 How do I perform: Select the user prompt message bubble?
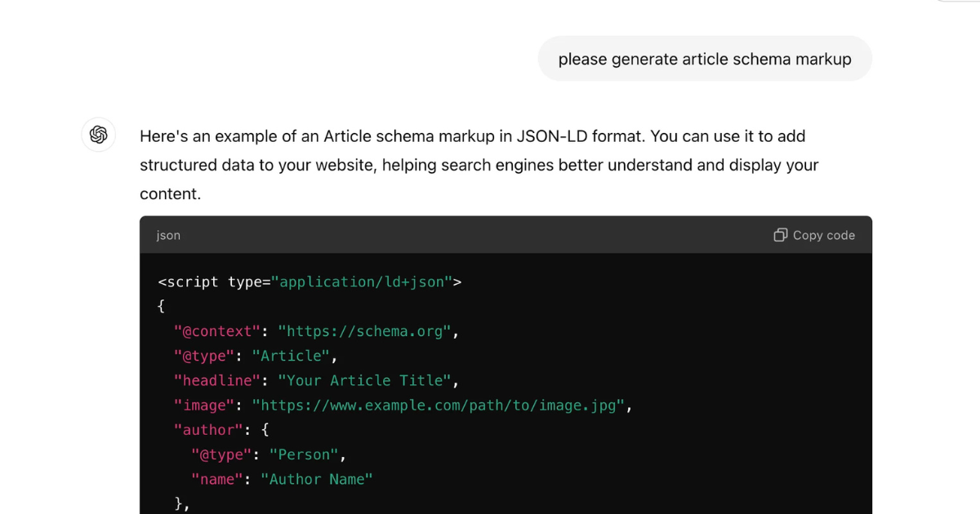point(704,59)
